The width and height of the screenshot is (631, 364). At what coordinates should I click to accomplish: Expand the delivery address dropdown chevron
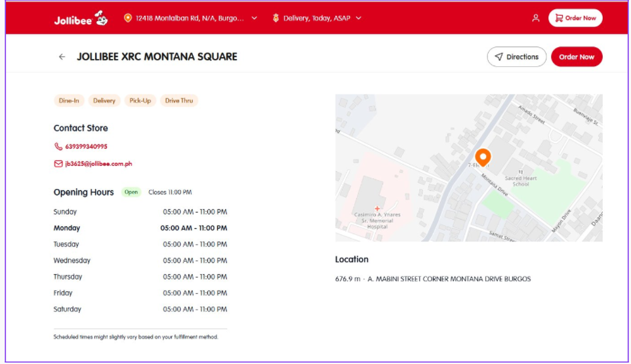pyautogui.click(x=254, y=18)
